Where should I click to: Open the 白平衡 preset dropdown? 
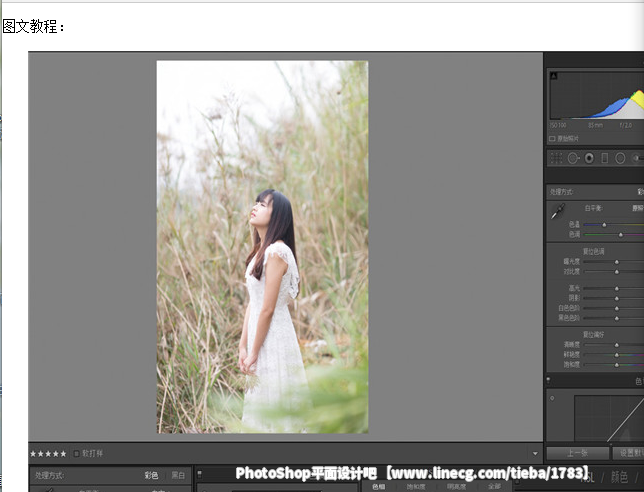(638, 208)
